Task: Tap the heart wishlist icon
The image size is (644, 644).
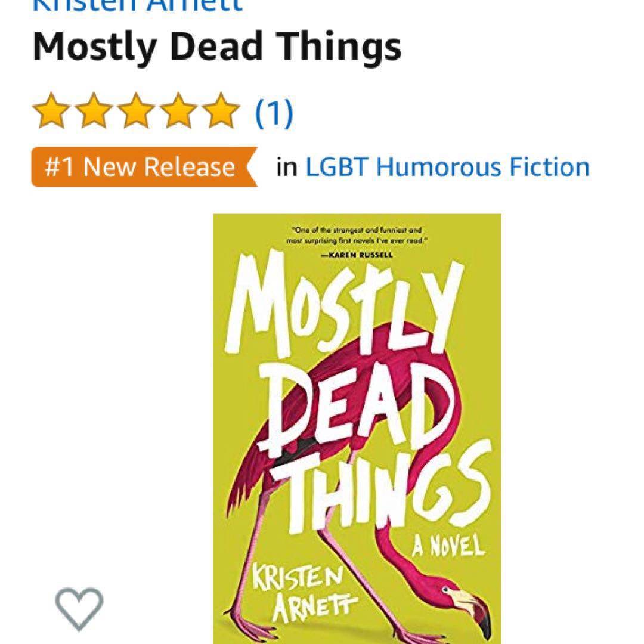Action: pyautogui.click(x=79, y=609)
